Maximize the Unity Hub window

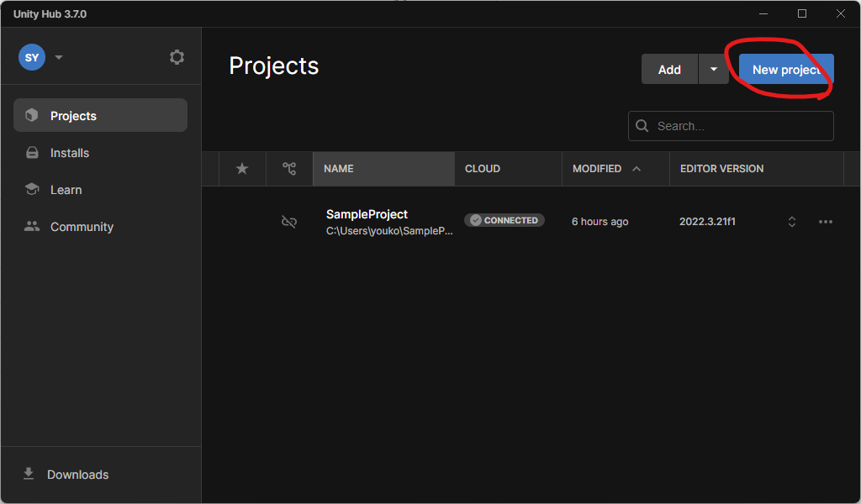[x=801, y=13]
